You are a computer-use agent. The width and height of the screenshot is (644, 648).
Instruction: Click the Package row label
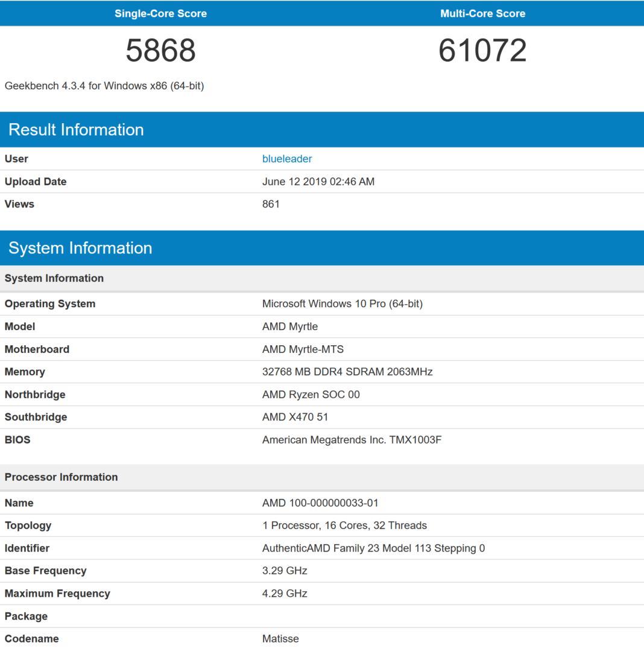tap(26, 616)
